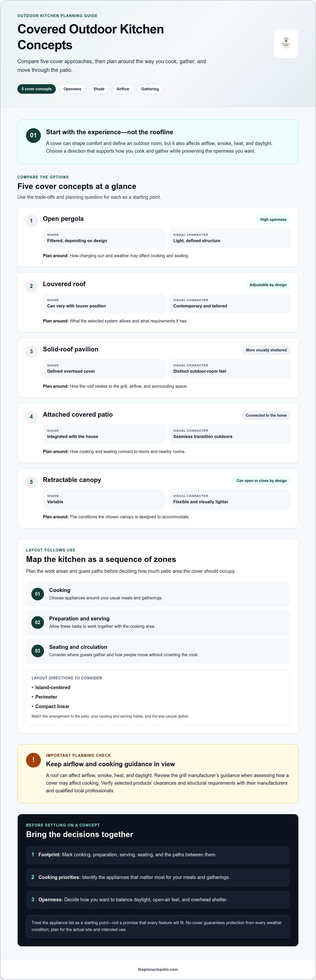
Task: Select the 5 cover concepts pill
Action: click(x=37, y=89)
